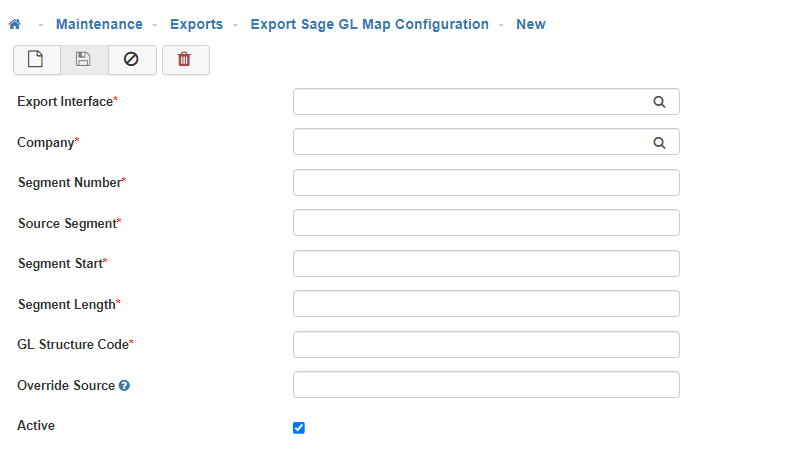Click the Segment Length text box

point(486,304)
